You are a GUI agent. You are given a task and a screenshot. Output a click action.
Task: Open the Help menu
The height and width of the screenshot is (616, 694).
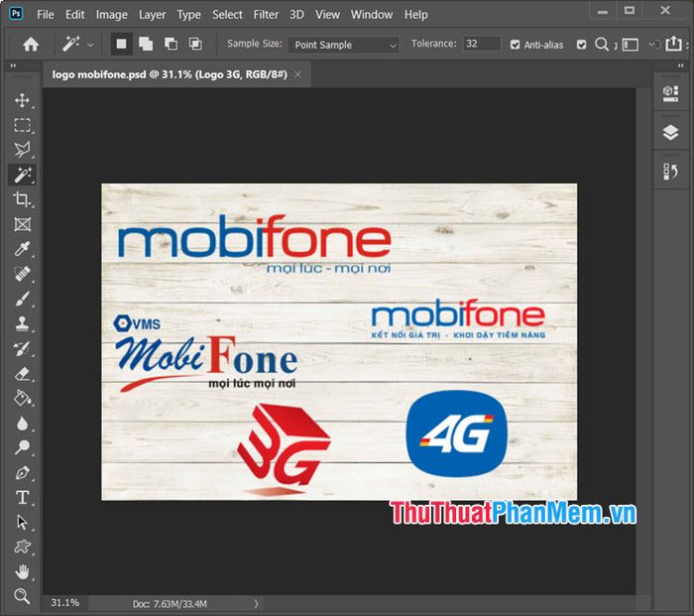(415, 15)
